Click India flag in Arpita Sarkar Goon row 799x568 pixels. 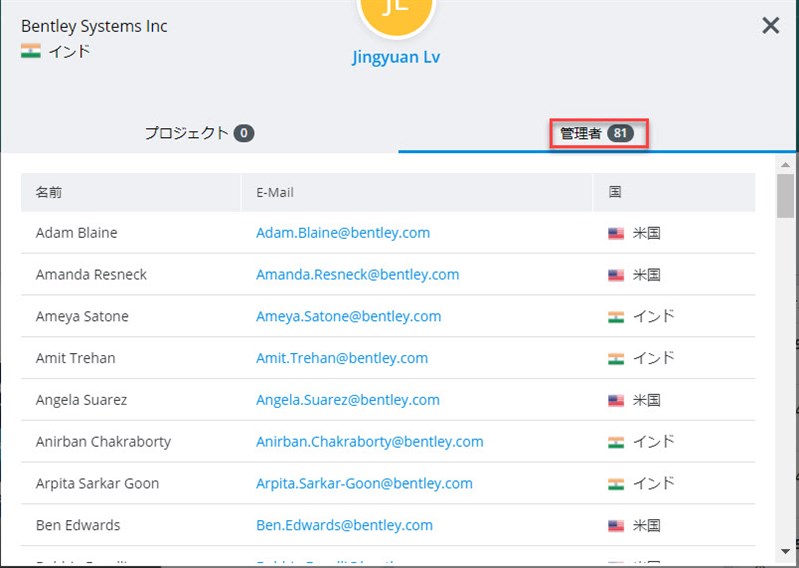[616, 484]
